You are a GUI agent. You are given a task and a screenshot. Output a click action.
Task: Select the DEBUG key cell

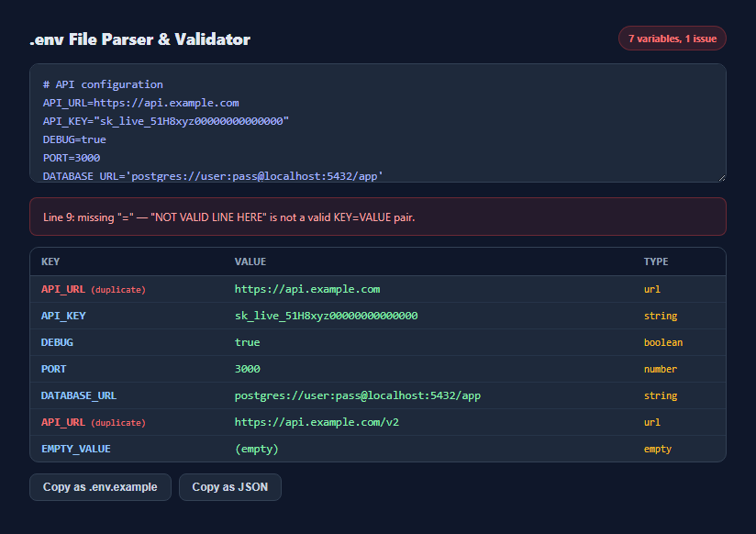pyautogui.click(x=57, y=342)
